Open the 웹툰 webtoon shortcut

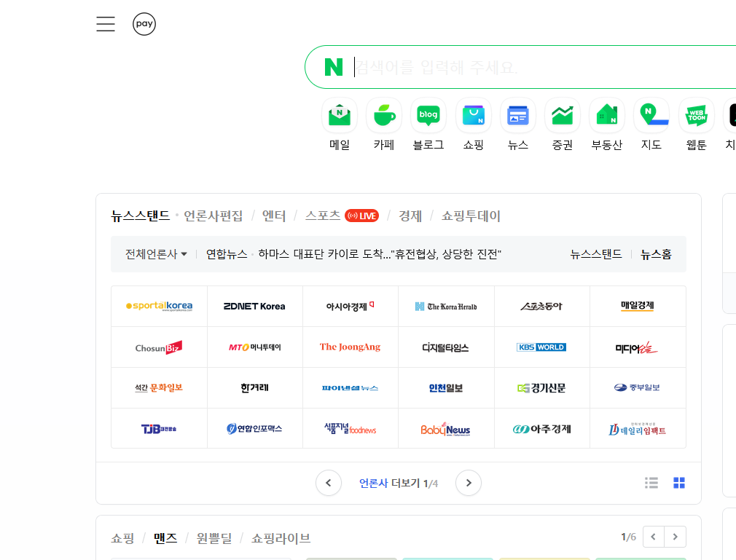click(x=696, y=125)
